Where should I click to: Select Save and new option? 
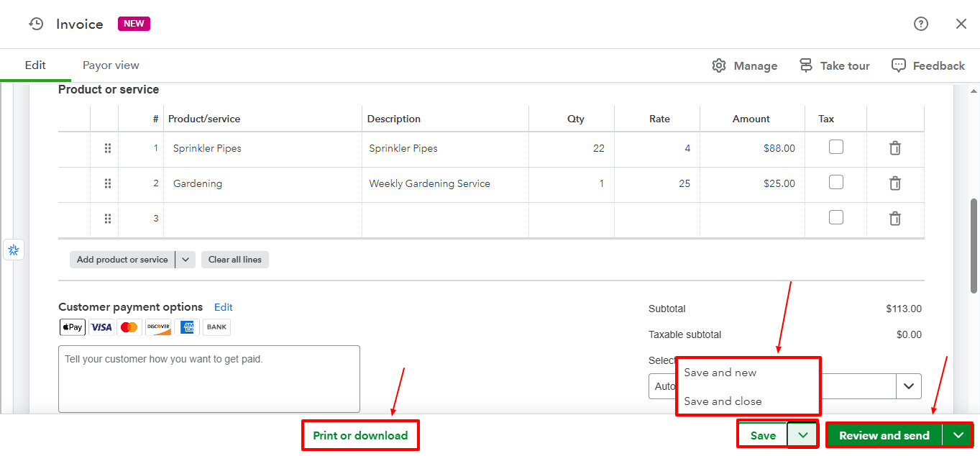pyautogui.click(x=720, y=373)
